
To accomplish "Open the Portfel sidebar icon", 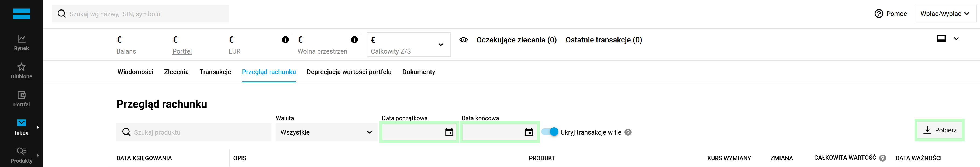I will (21, 98).
